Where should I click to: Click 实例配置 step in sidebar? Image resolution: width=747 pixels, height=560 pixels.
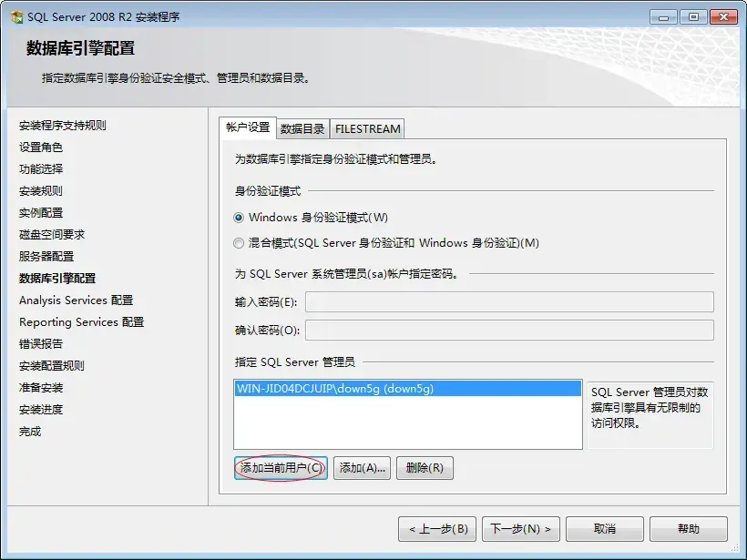pos(41,213)
